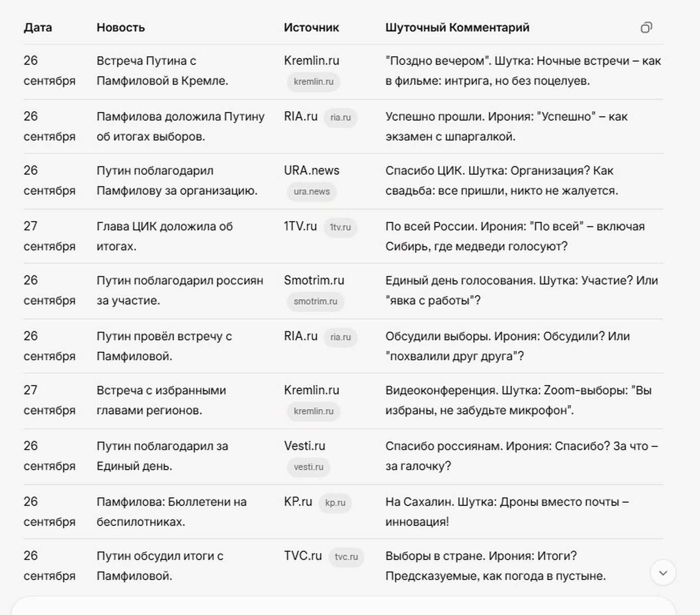
Task: Click the Новость column header
Action: point(120,27)
